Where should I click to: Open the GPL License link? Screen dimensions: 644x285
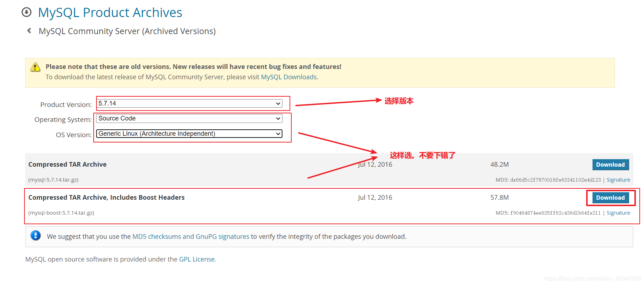coord(197,259)
